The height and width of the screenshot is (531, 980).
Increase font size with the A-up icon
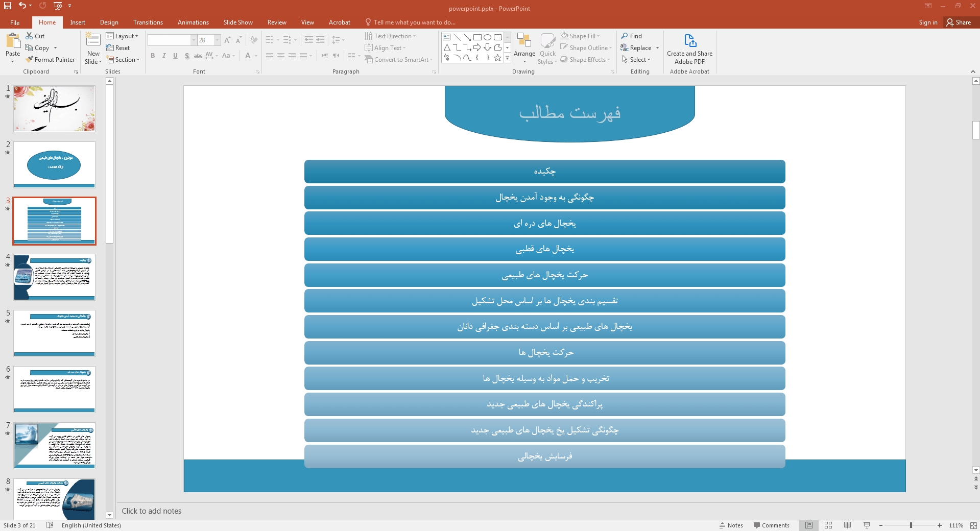[227, 40]
